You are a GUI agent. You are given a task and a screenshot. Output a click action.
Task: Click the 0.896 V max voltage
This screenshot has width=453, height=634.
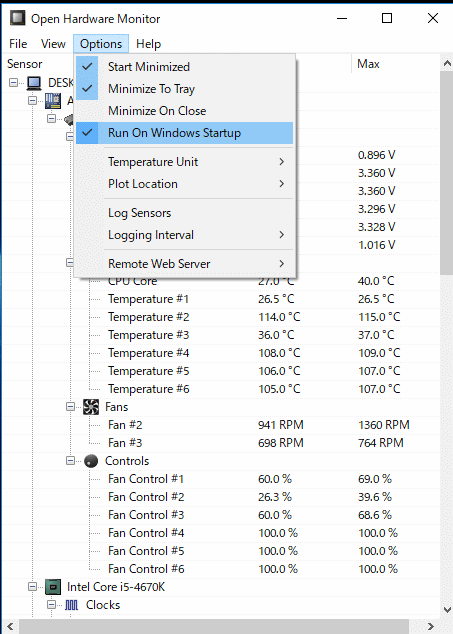click(x=377, y=155)
